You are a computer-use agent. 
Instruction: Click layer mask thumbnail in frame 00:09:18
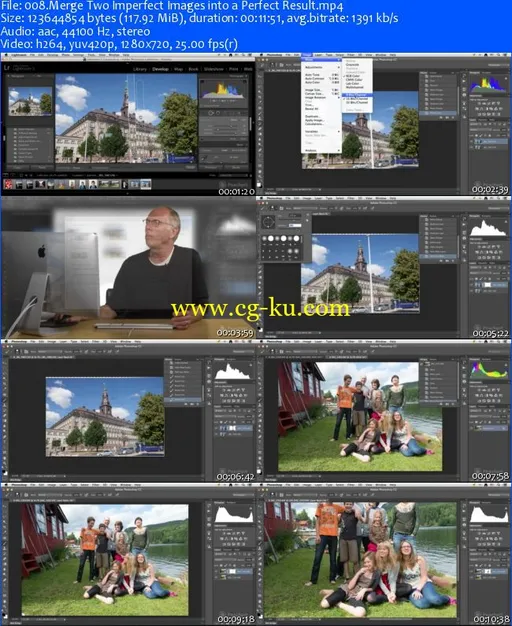click(x=232, y=571)
